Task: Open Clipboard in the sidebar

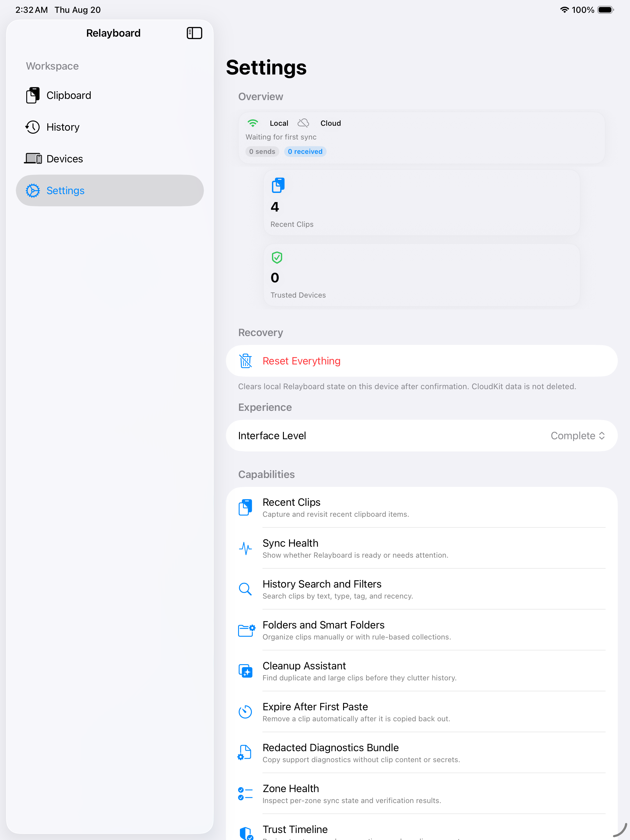Action: coord(110,95)
